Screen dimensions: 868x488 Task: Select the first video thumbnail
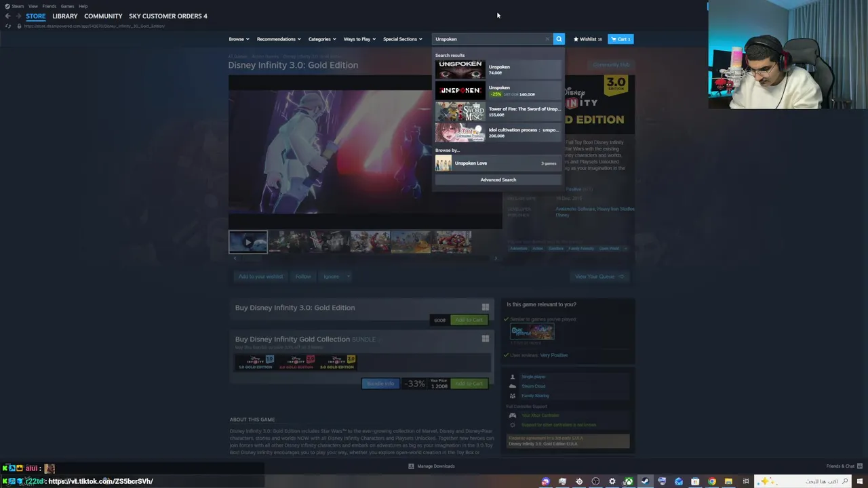248,242
